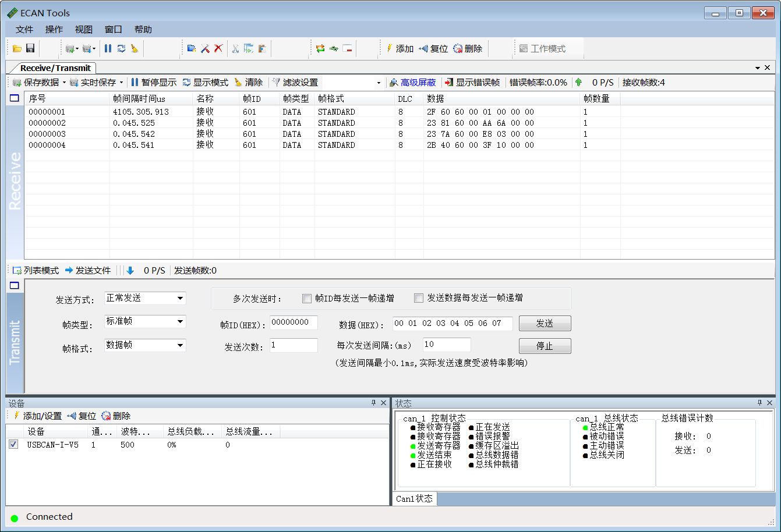Click the 发送 send button
Image resolution: width=781 pixels, height=532 pixels.
545,324
